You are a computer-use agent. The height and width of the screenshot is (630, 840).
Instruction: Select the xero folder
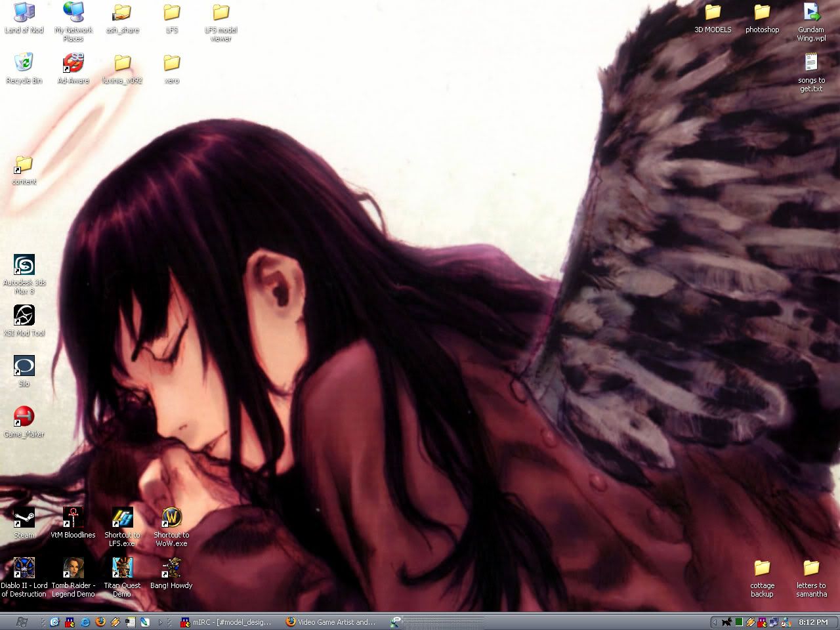pyautogui.click(x=172, y=68)
